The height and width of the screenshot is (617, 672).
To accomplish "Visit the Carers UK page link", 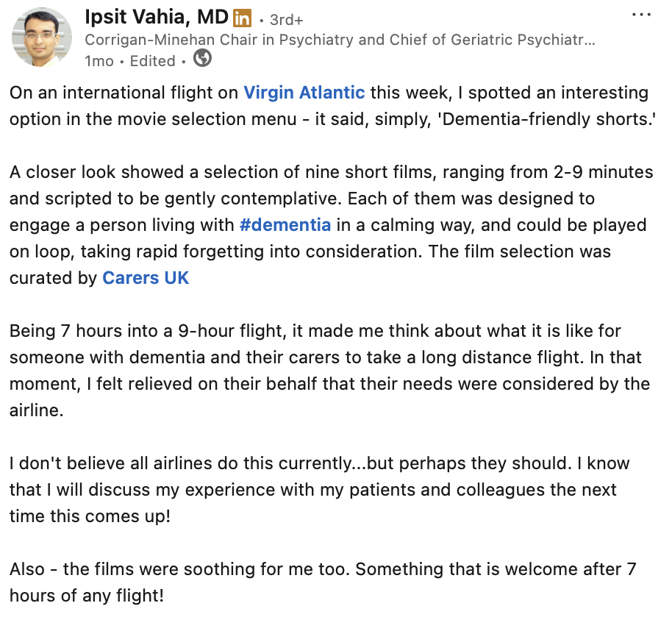I will [x=146, y=278].
